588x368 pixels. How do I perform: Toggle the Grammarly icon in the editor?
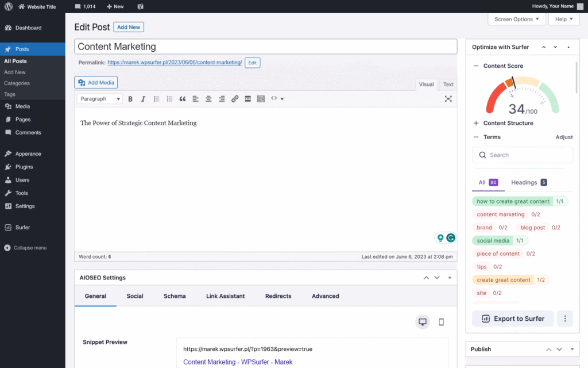pyautogui.click(x=451, y=237)
